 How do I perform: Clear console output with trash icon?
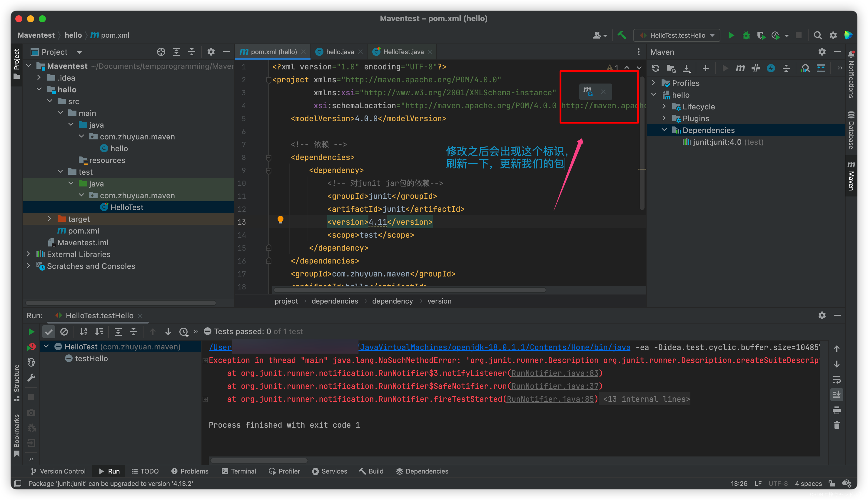(x=837, y=425)
